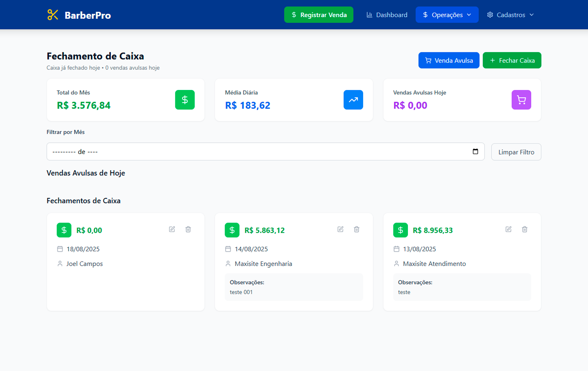Edit the 18/08/2025 cash closing entry
This screenshot has width=588, height=371.
172,229
